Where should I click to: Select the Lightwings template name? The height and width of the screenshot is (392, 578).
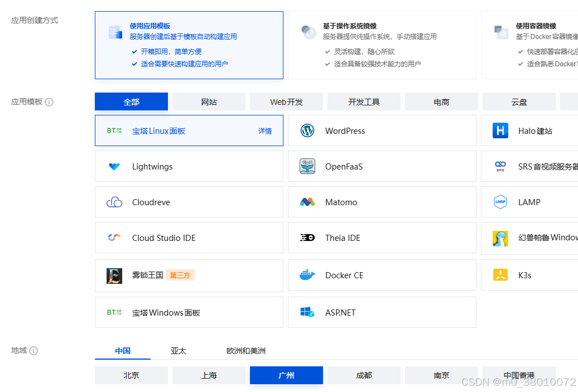152,167
